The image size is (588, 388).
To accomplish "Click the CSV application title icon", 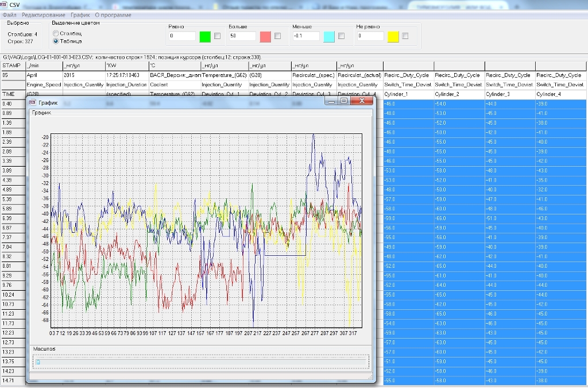I will click(3, 4).
